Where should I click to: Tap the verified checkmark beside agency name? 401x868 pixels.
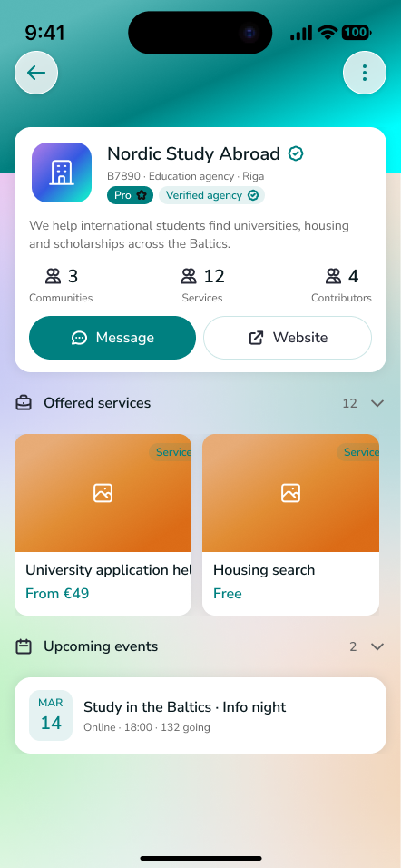296,153
